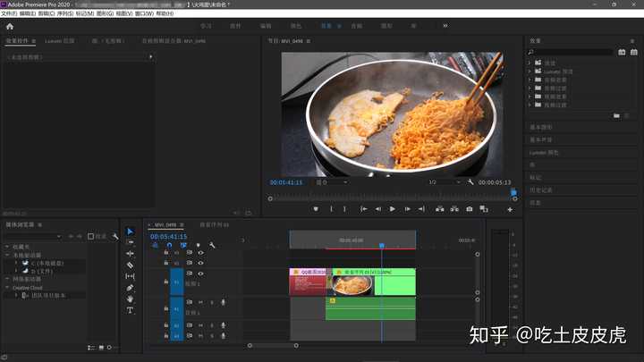The image size is (644, 362).
Task: Expand the C: local drive
Action: click(x=16, y=263)
